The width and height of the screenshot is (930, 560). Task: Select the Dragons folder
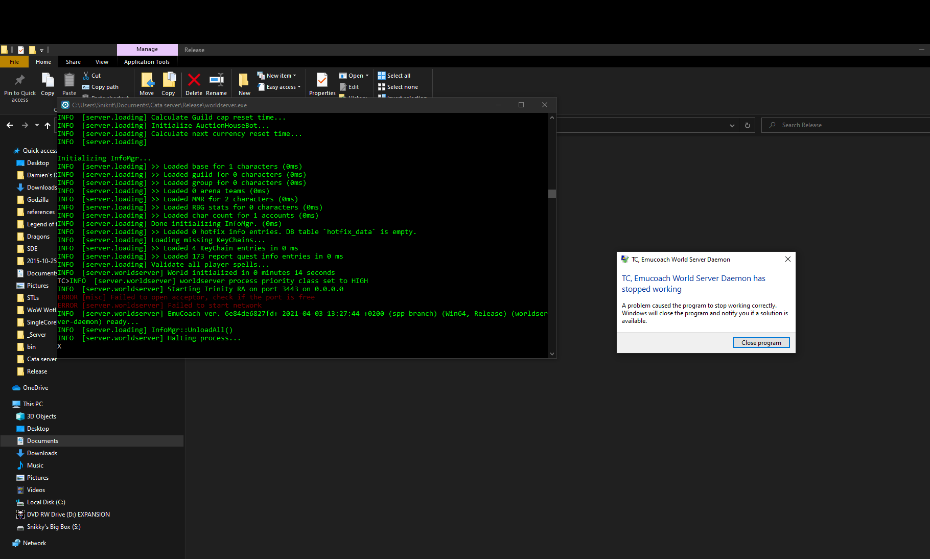tap(34, 237)
